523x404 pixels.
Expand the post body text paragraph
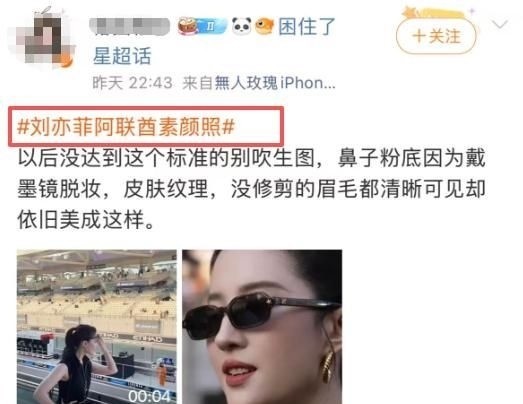point(251,189)
